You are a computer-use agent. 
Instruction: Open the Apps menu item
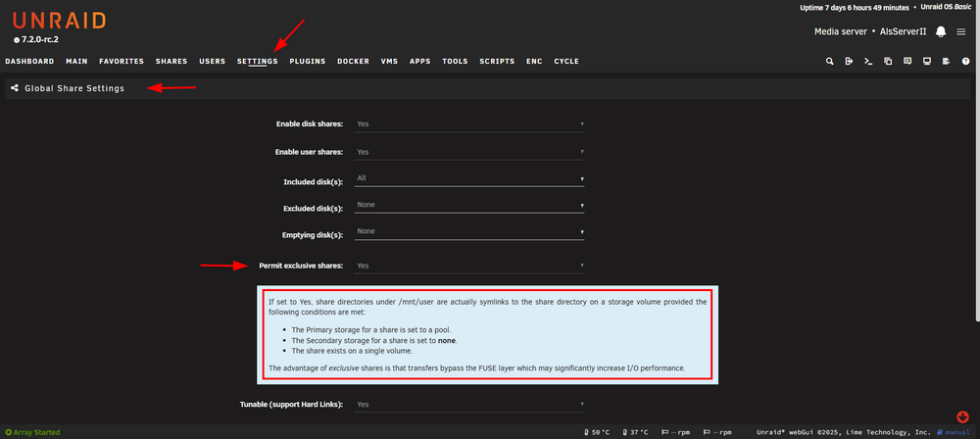pos(420,62)
